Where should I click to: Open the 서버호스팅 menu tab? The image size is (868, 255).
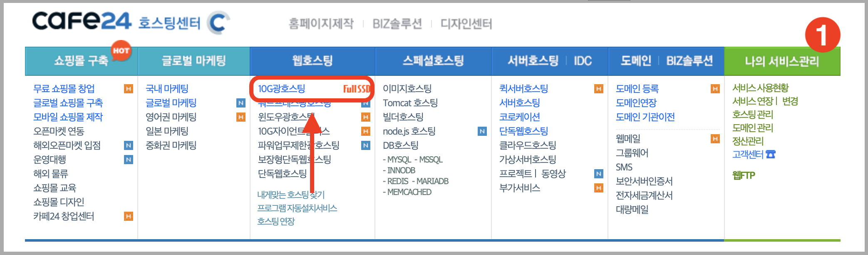click(x=533, y=61)
